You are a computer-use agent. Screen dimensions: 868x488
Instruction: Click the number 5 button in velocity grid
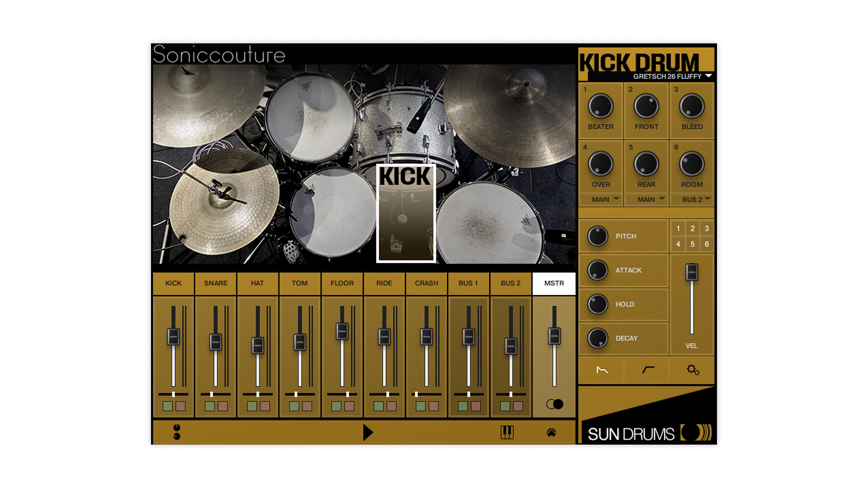click(x=692, y=244)
